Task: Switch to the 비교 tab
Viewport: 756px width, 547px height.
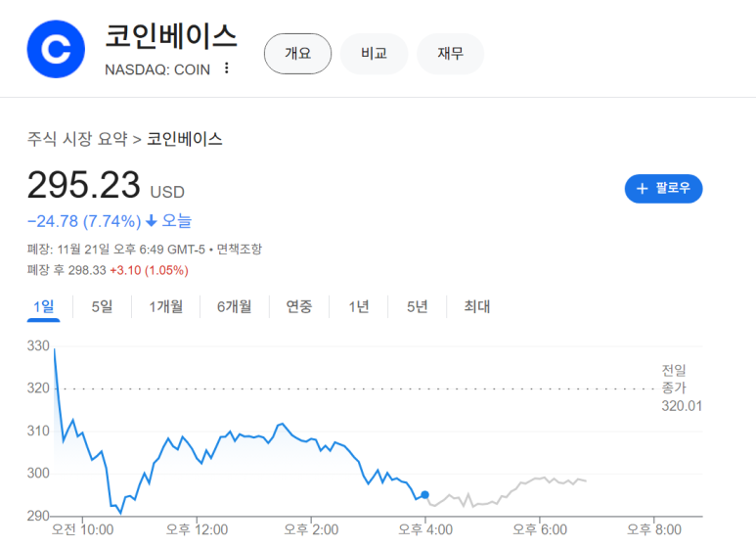Action: click(374, 54)
